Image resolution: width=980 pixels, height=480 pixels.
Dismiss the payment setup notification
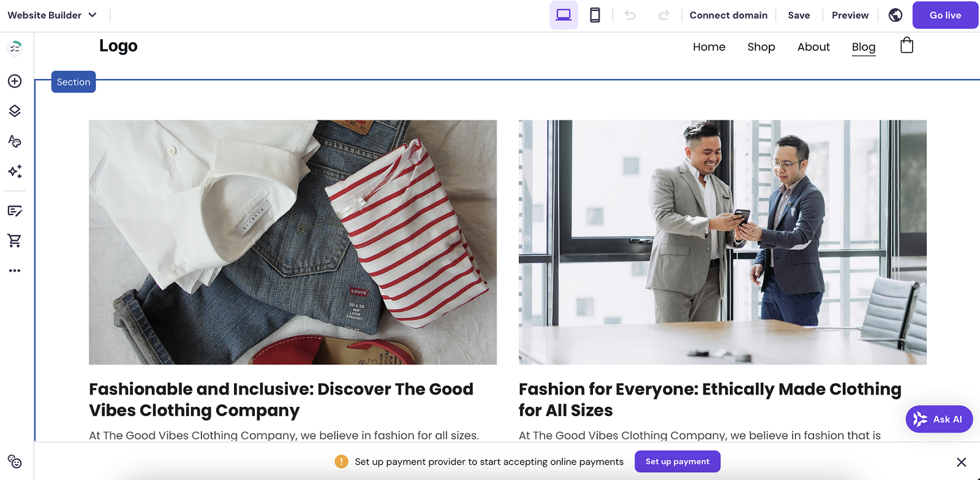pos(962,462)
